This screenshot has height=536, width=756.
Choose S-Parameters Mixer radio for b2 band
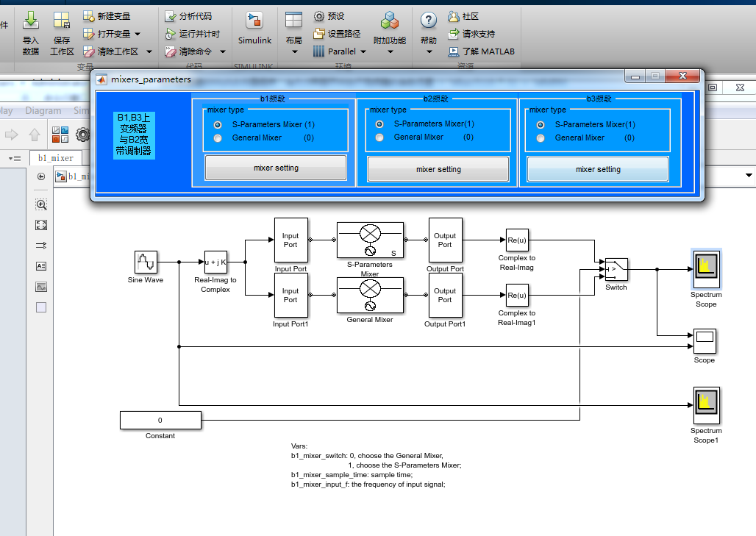[379, 124]
